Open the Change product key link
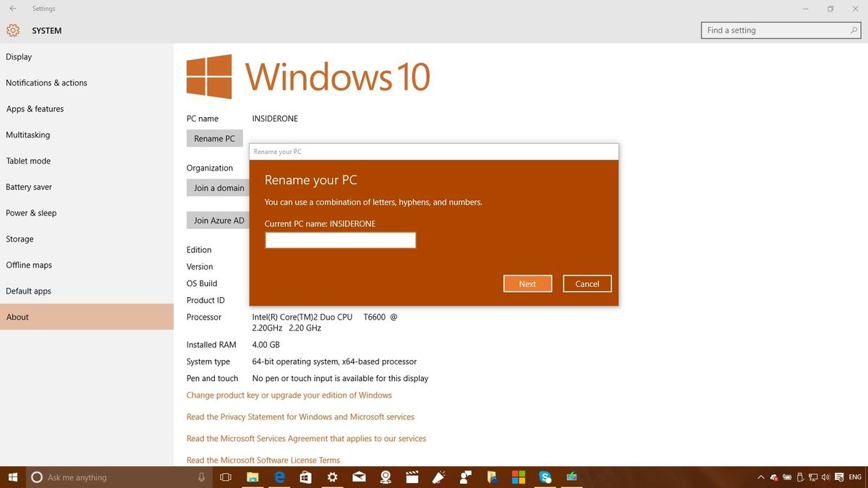The height and width of the screenshot is (488, 868). 289,395
